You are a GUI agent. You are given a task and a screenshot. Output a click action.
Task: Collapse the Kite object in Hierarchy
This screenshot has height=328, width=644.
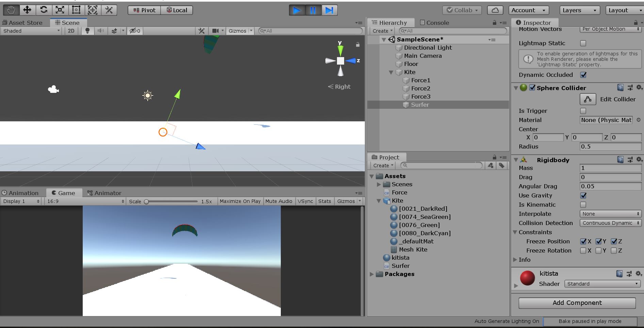click(x=391, y=72)
